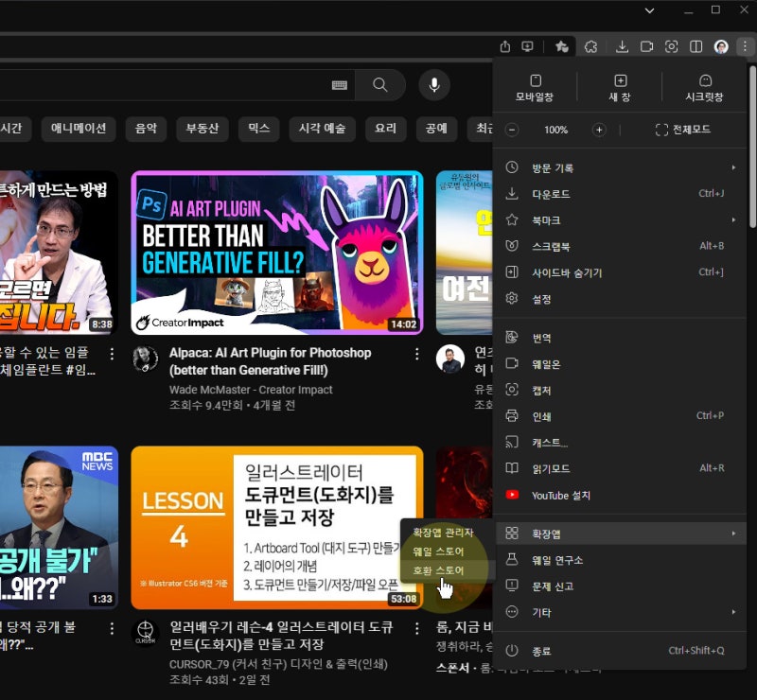
Task: Expand the 북마크 bookmarks submenu
Action: pos(620,219)
